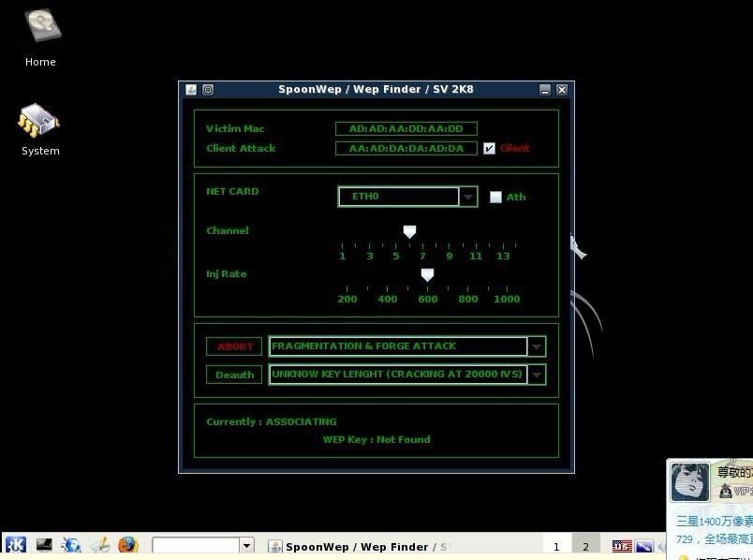Image resolution: width=753 pixels, height=560 pixels.
Task: Open the taskbar command box dropdown arrow
Action: click(x=246, y=545)
